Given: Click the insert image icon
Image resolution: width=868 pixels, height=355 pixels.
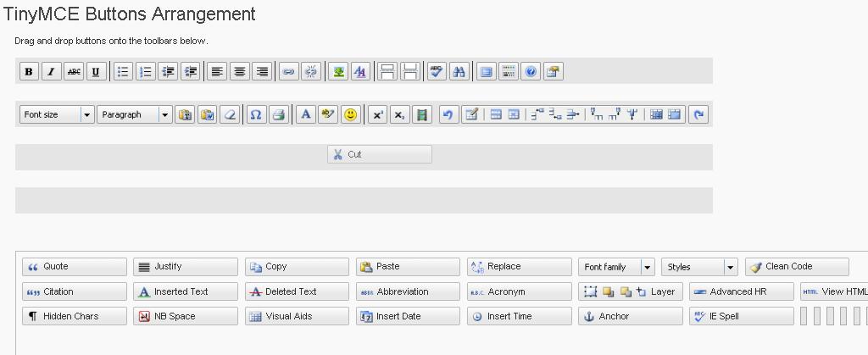Looking at the screenshot, I should [x=337, y=72].
